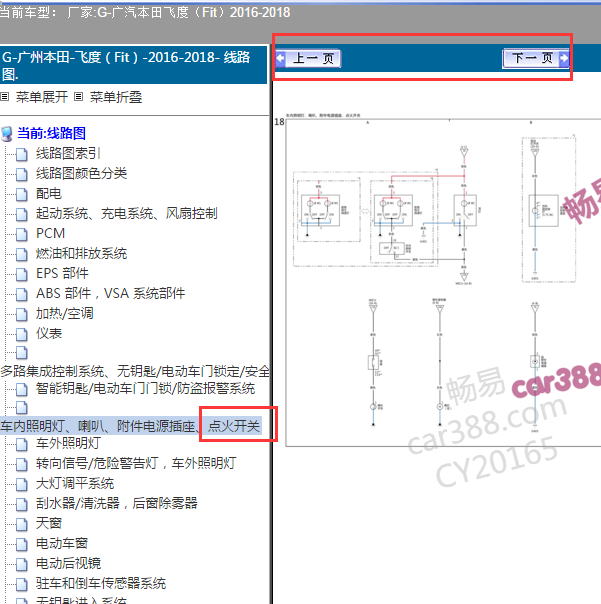
Task: Click page icon next to 电动后视镜
Action: 22,564
